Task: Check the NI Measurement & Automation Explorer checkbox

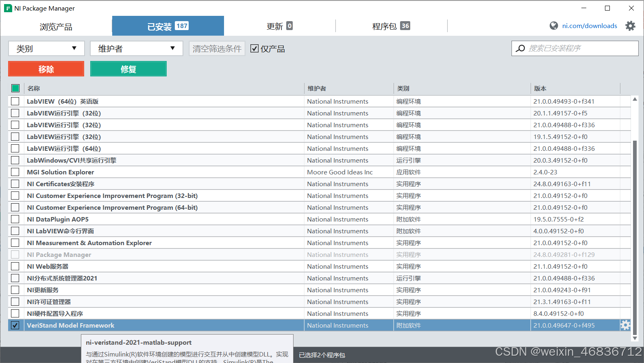Action: [15, 243]
